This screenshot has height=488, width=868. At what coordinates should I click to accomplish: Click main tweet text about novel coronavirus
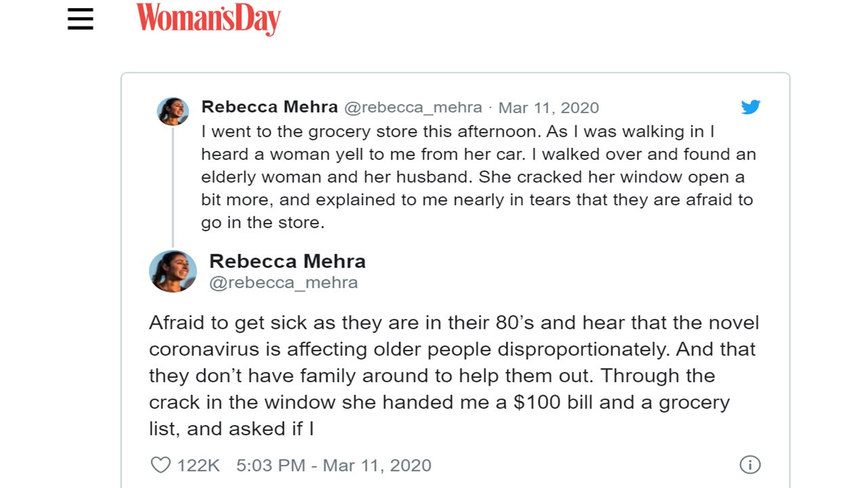click(x=454, y=375)
